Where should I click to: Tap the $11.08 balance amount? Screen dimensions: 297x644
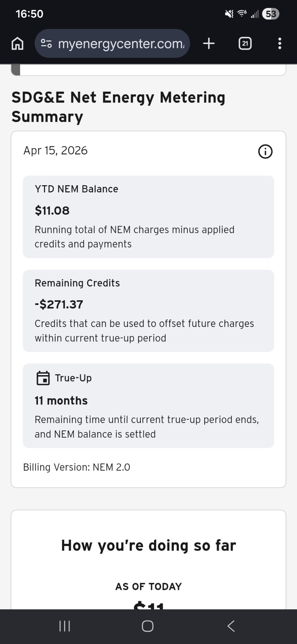(52, 210)
